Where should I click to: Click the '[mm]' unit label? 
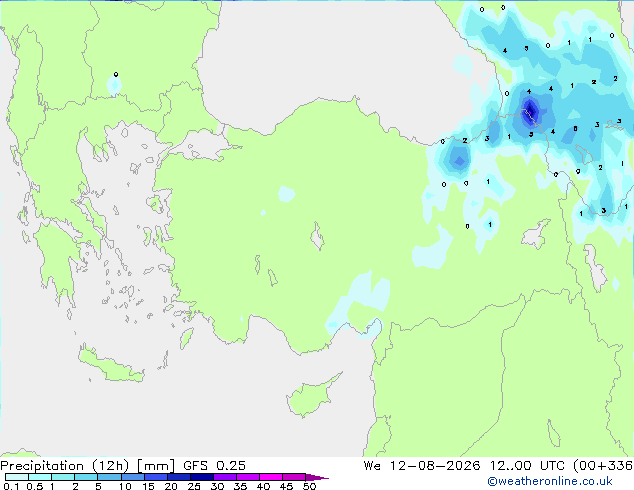tap(156, 466)
